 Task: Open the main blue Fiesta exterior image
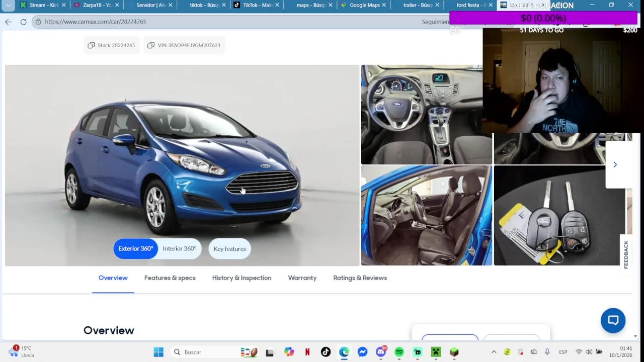tap(182, 165)
